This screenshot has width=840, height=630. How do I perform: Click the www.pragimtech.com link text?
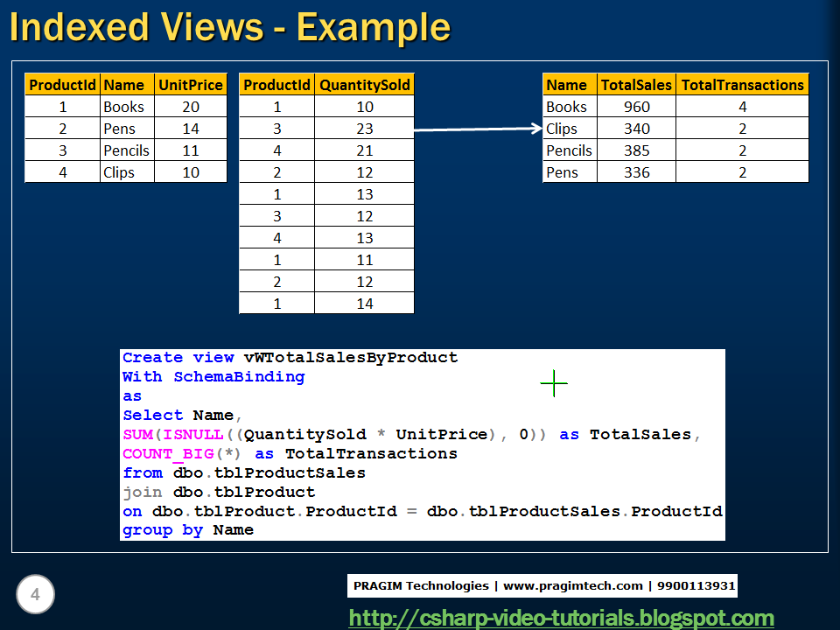pyautogui.click(x=560, y=586)
